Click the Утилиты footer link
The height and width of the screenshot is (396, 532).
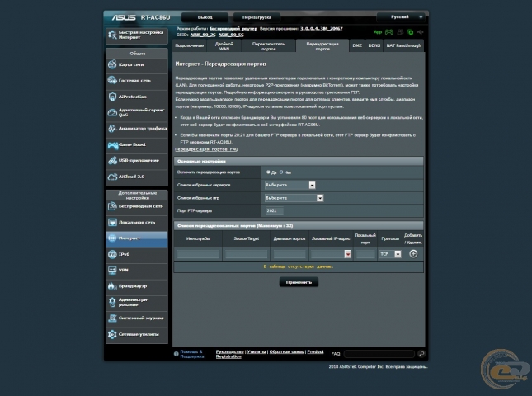tap(257, 352)
